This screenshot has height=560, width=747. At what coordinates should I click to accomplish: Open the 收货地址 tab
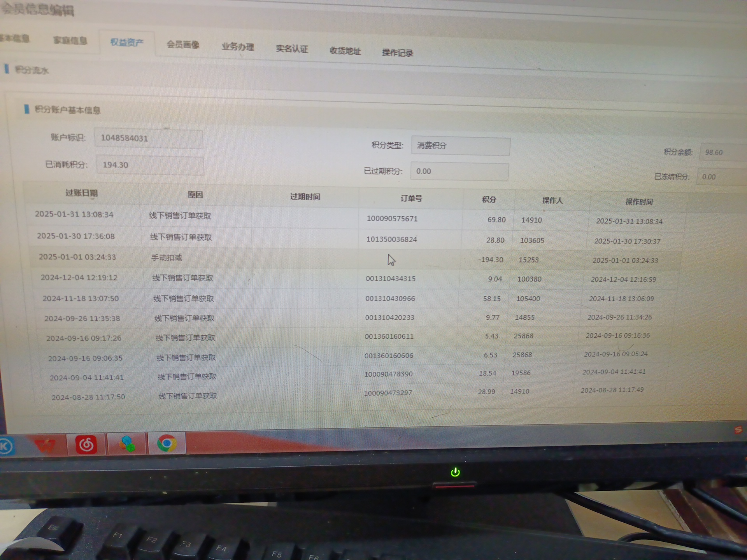click(x=345, y=51)
